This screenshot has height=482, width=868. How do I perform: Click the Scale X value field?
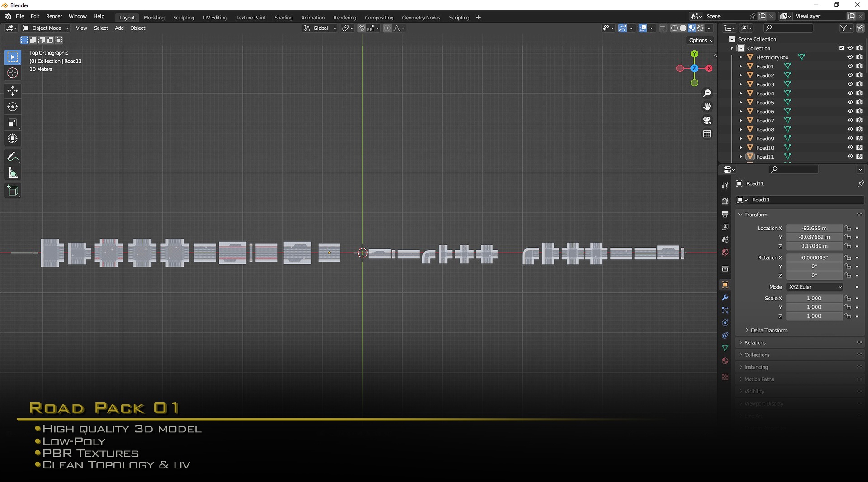814,298
